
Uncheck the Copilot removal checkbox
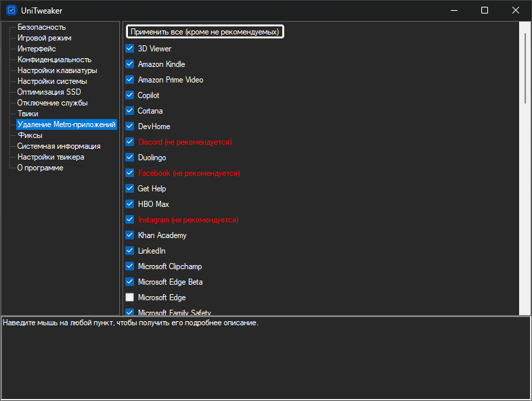[x=130, y=95]
